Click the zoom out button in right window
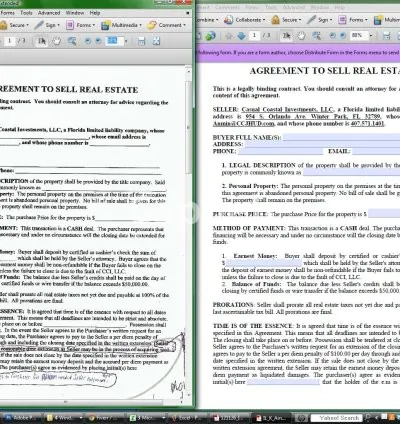Image resolution: width=400 pixels, height=424 pixels. [x=332, y=36]
